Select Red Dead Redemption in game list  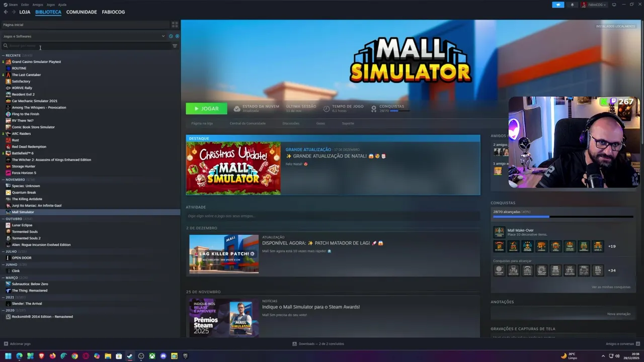(x=29, y=147)
